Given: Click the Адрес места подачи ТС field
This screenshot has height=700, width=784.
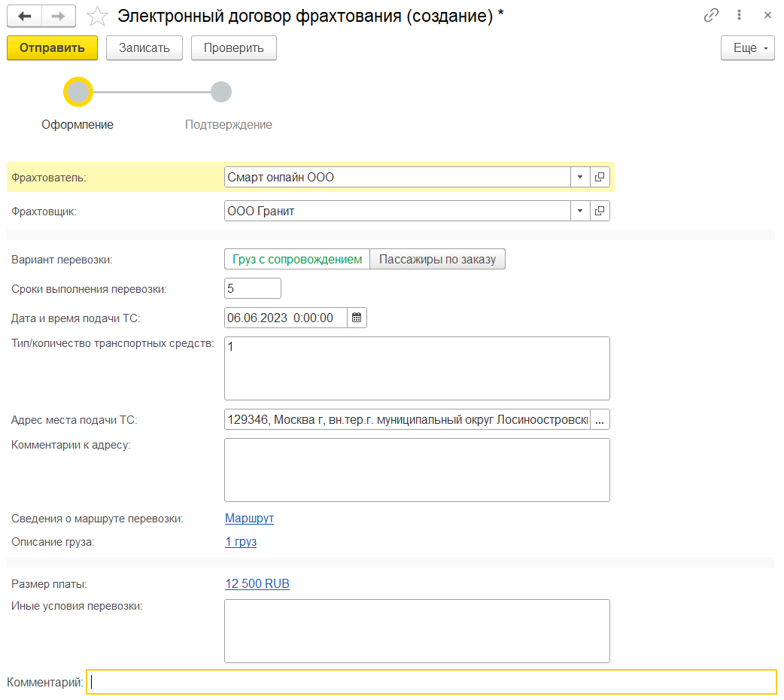Looking at the screenshot, I should coord(407,420).
